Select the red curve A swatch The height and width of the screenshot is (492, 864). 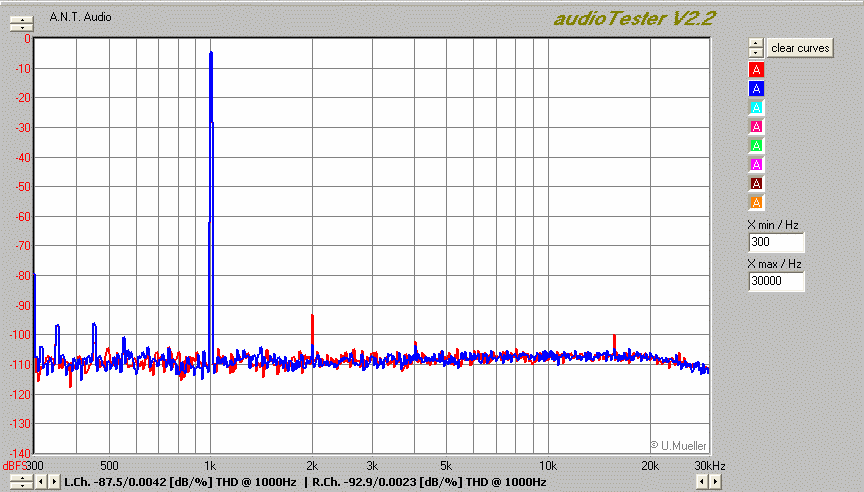tap(756, 69)
